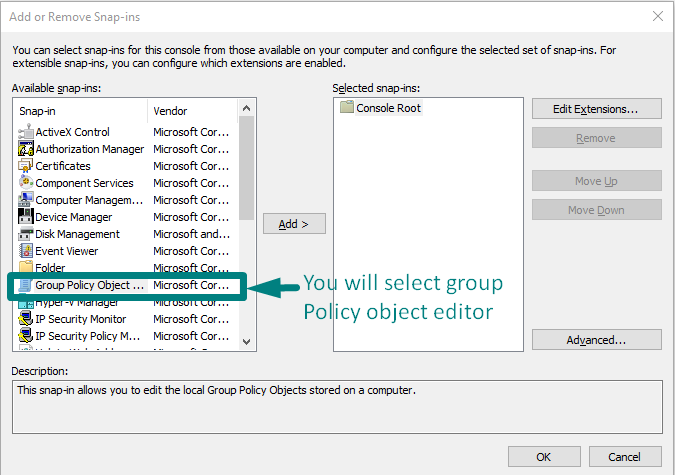Click the Snap-in column header

click(81, 111)
